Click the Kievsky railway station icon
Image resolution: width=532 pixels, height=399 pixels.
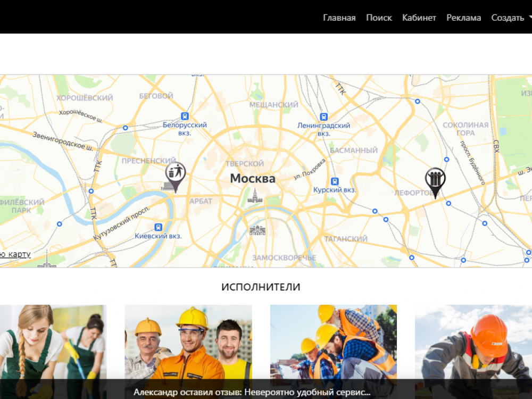[x=158, y=227]
